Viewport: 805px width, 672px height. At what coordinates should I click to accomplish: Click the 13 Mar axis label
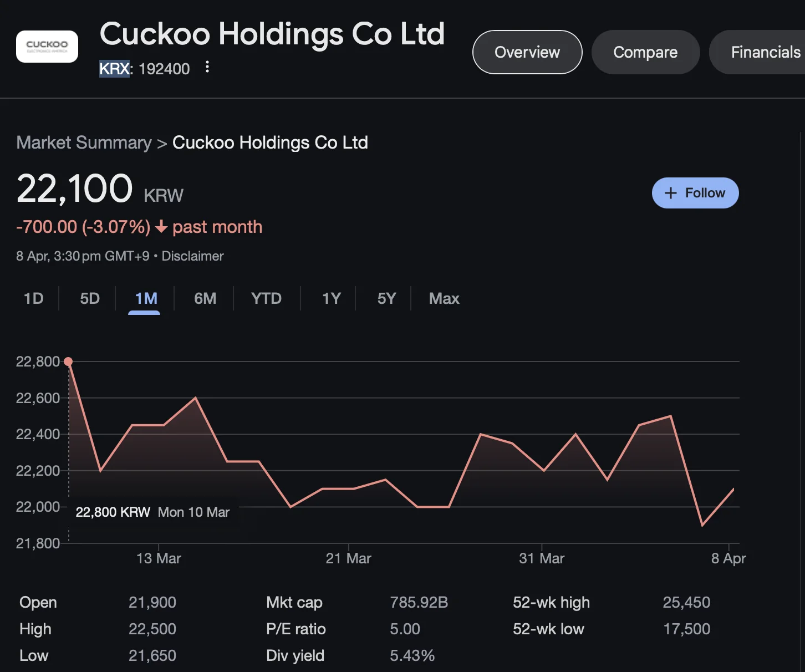159,558
